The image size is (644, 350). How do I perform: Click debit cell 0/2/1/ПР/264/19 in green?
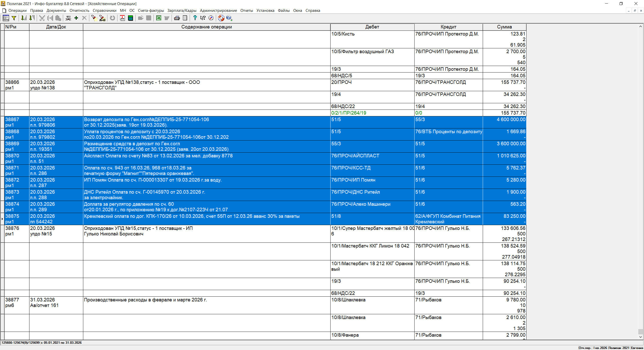coord(349,113)
